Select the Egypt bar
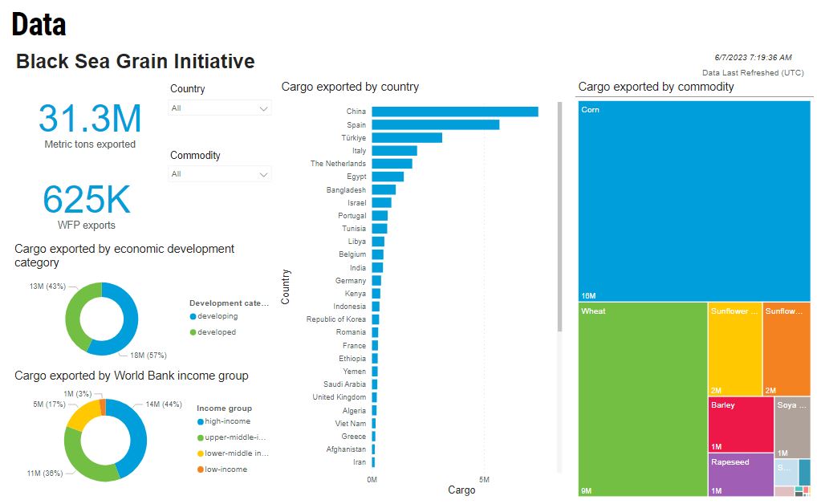 (x=388, y=177)
